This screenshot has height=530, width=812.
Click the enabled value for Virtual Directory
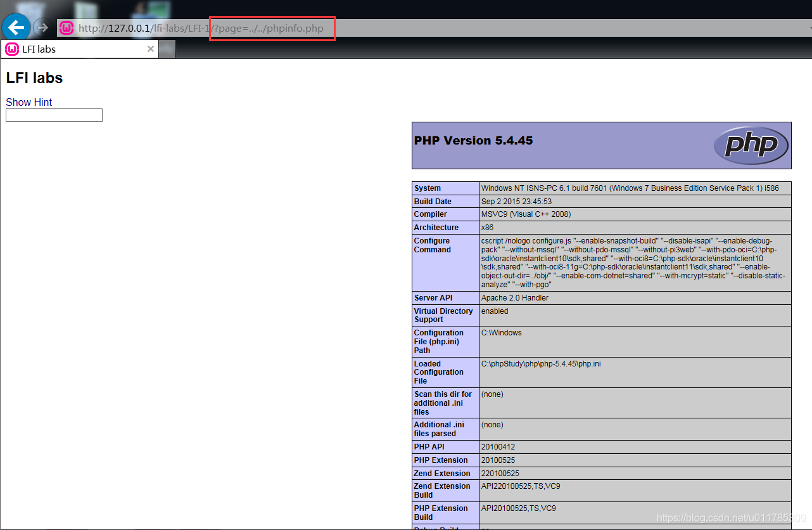coord(494,311)
